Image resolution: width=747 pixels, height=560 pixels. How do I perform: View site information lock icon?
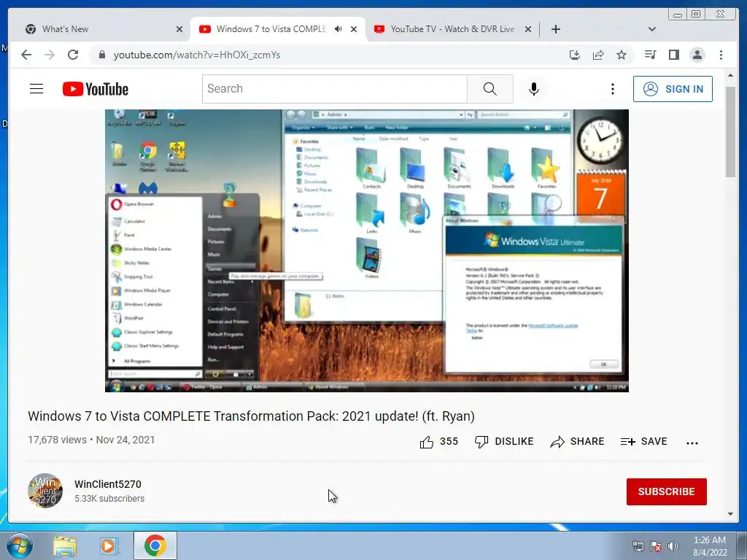point(101,55)
